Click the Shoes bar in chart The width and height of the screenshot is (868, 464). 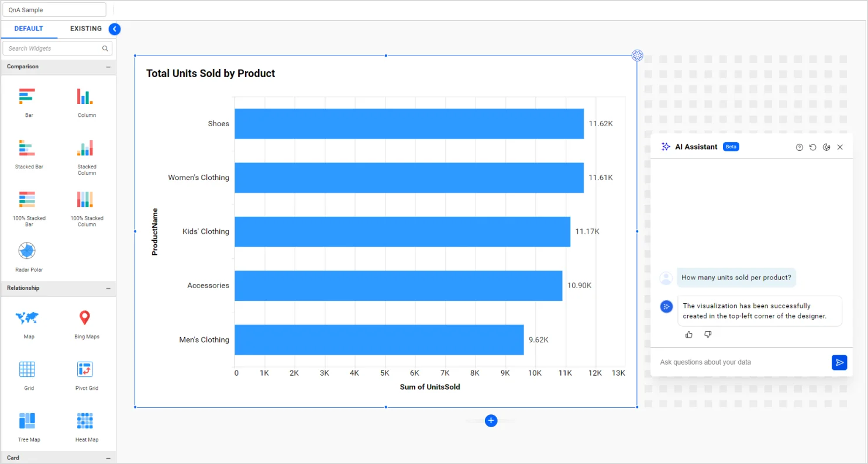pos(409,124)
